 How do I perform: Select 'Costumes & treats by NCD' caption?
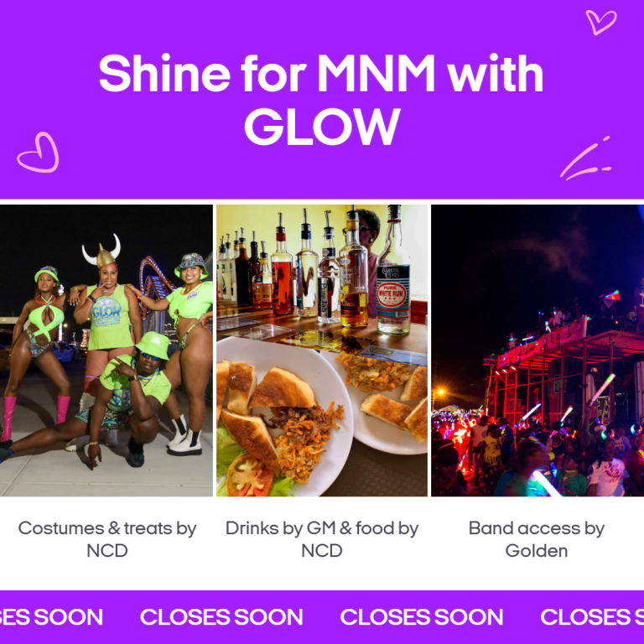[x=107, y=539]
